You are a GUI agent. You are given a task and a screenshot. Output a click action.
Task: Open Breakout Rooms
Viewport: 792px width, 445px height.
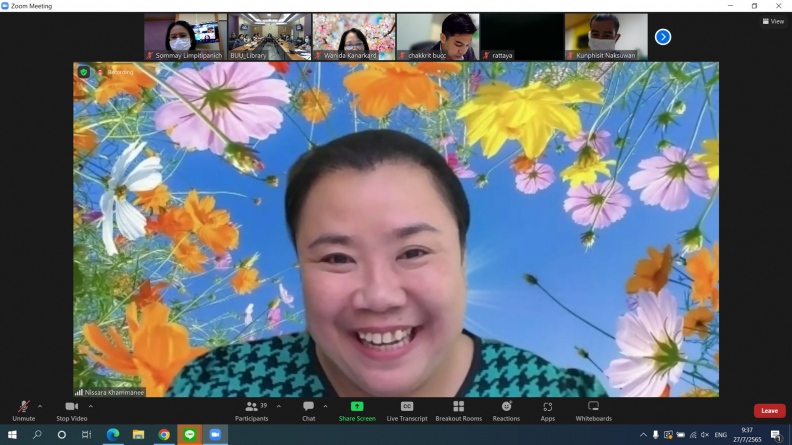[x=458, y=409]
